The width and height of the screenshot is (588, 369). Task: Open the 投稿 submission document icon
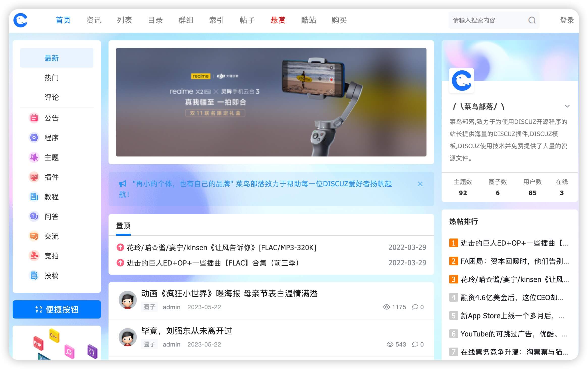point(34,275)
